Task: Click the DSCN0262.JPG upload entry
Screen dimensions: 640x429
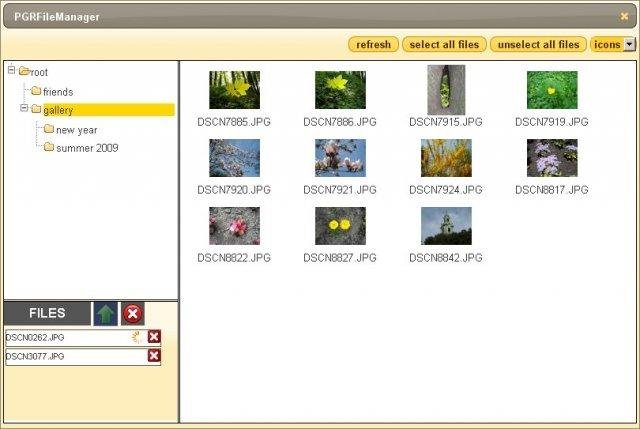Action: click(83, 337)
